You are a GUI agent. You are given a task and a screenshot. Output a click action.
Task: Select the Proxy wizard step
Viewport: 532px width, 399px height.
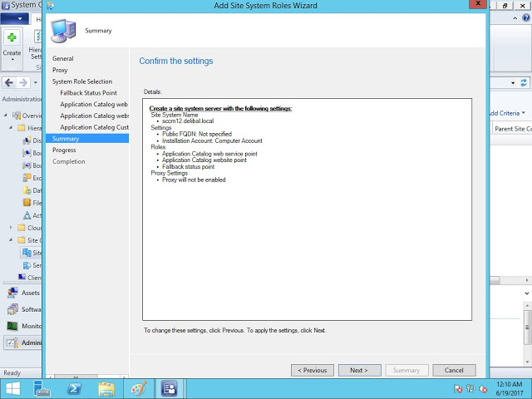60,71
